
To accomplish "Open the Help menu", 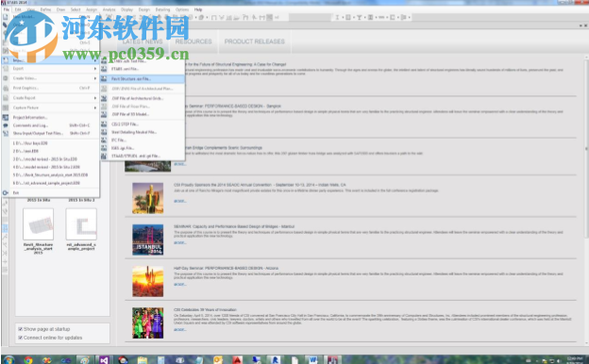I will coord(198,9).
